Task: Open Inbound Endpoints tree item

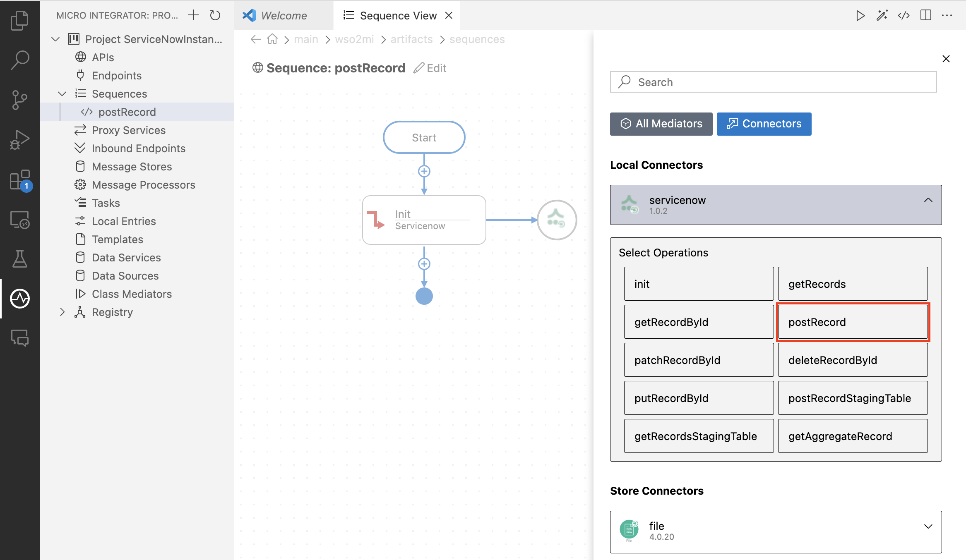Action: pyautogui.click(x=137, y=148)
